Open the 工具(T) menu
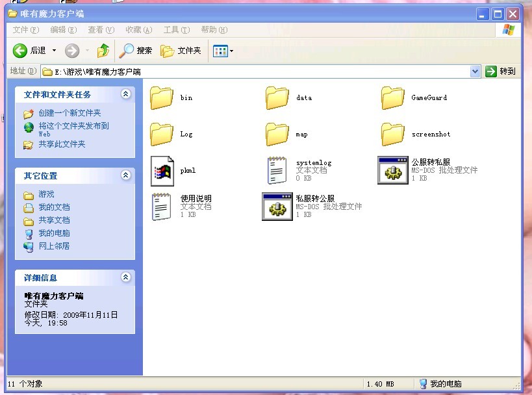The image size is (532, 395). pos(177,30)
